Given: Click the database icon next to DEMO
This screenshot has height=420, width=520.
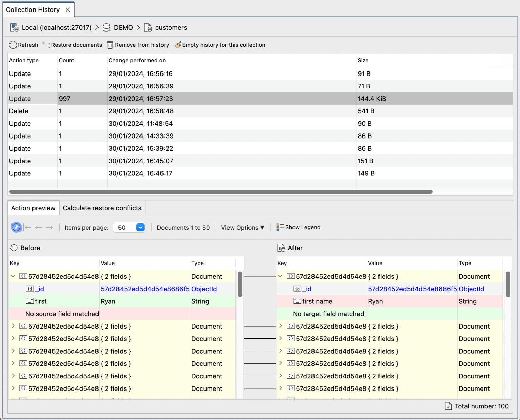Looking at the screenshot, I should pyautogui.click(x=106, y=27).
